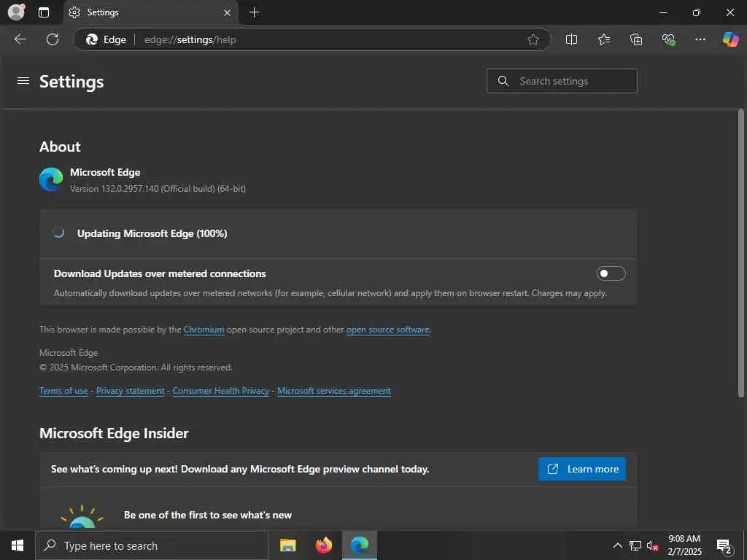Open Firefox from the taskbar

pyautogui.click(x=324, y=545)
